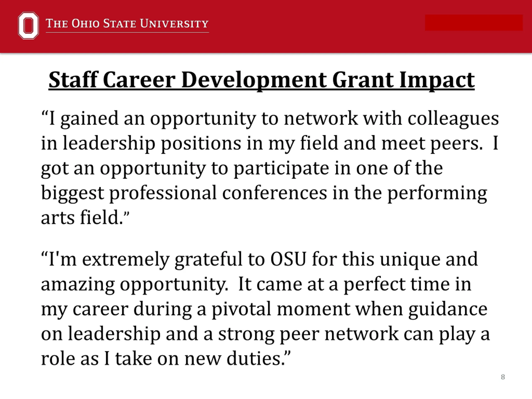Click the line beginning "in leadership positions"
532x399 pixels.
(x=270, y=144)
